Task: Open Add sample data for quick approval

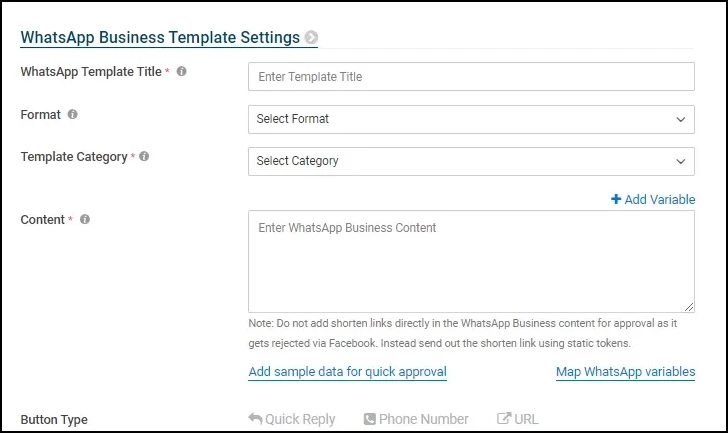Action: (347, 372)
